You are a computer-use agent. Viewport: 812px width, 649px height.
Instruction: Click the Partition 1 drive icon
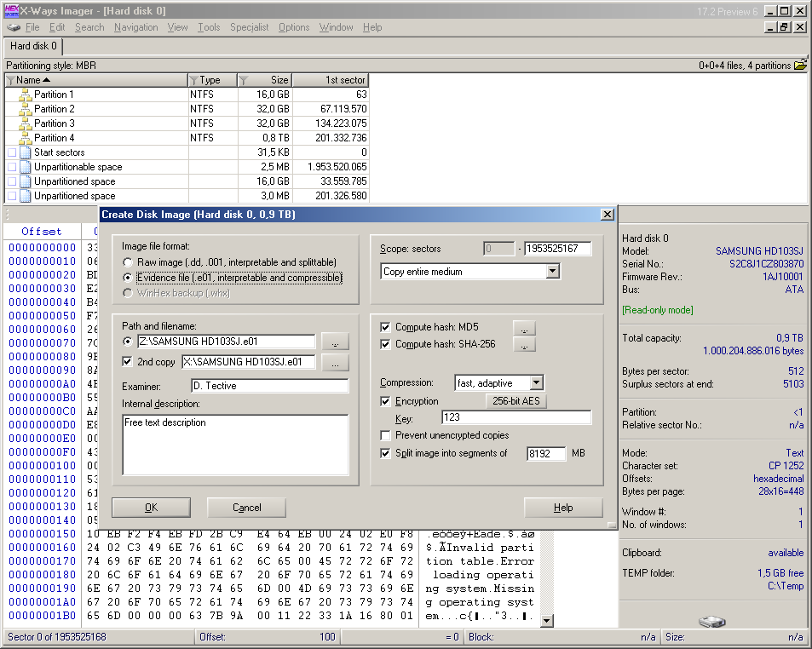click(25, 95)
